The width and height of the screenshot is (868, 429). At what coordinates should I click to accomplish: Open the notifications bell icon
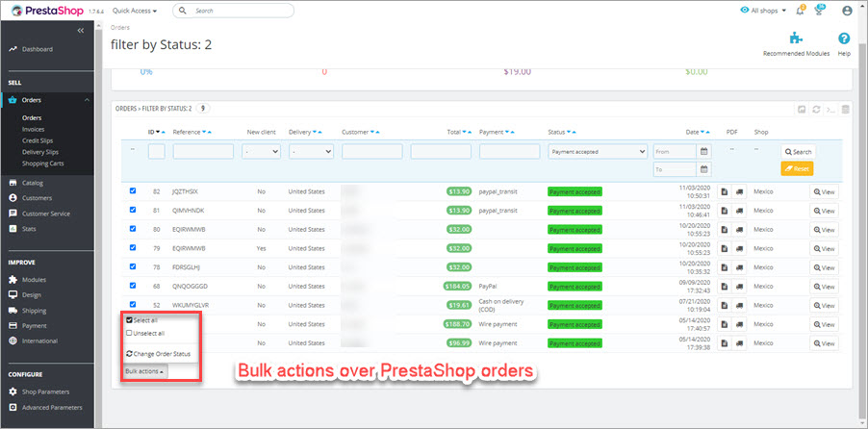coord(800,11)
